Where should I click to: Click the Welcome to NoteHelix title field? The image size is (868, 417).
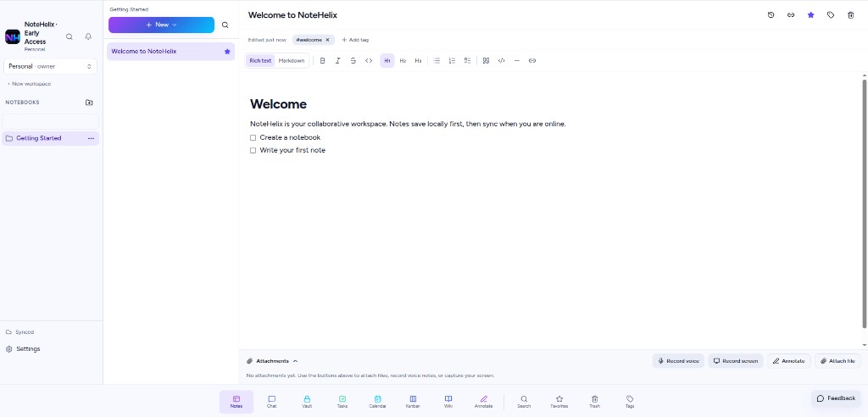(292, 15)
